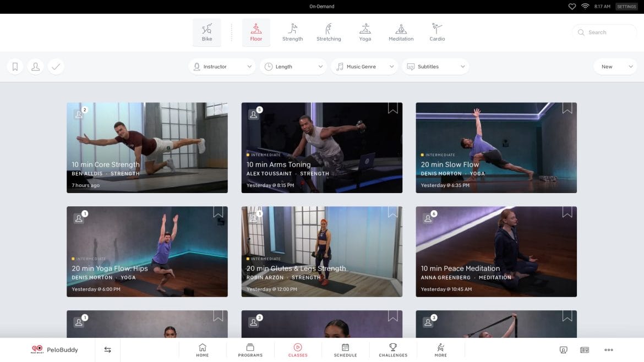Open the 10 min Core Strength class
The width and height of the screenshot is (644, 362).
click(147, 148)
